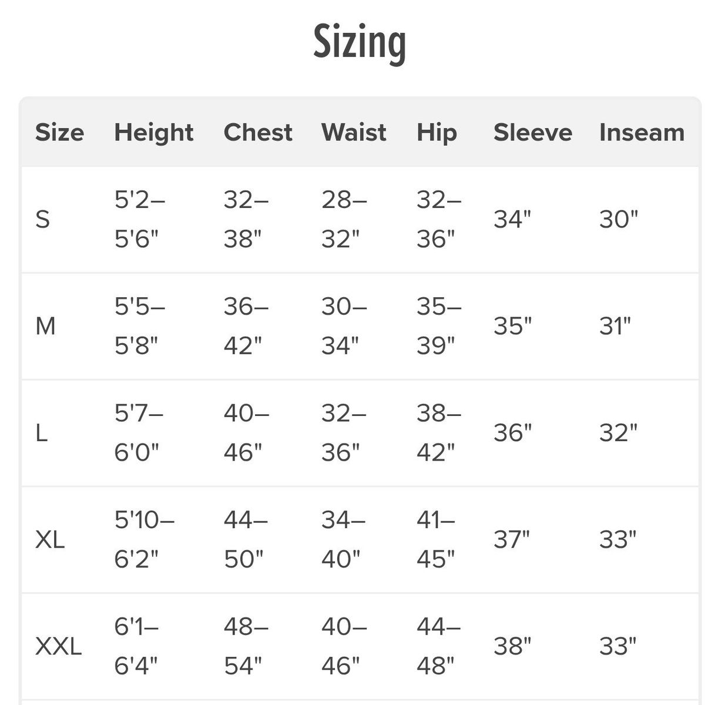This screenshot has height=705, width=728.
Task: Click the XL size row label
Action: (x=50, y=539)
